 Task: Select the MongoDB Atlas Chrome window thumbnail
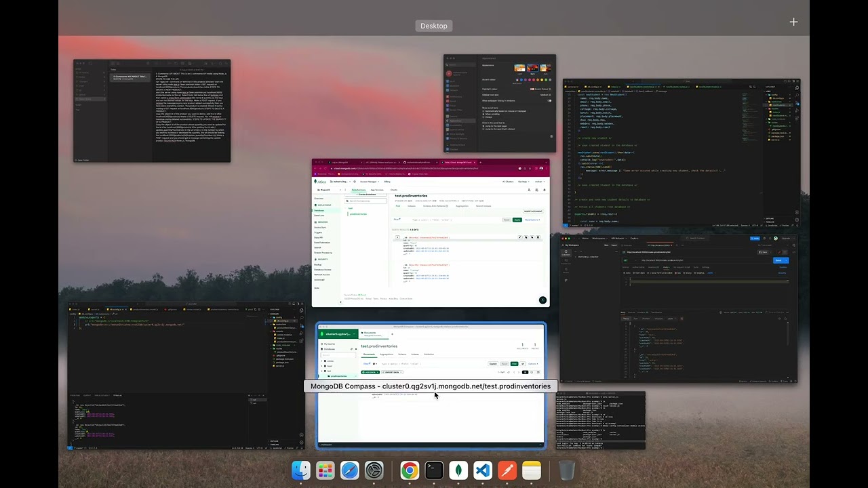(430, 233)
